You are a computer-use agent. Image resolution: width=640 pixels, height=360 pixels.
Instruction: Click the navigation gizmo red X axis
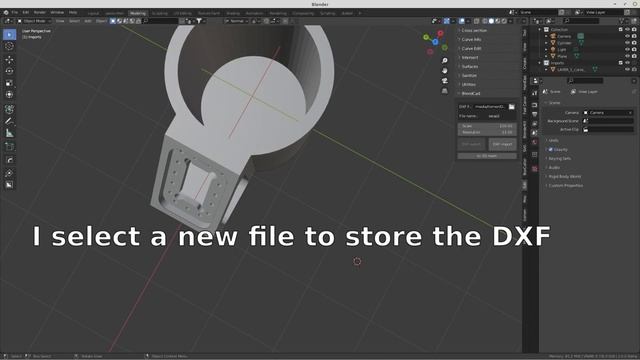click(x=440, y=33)
